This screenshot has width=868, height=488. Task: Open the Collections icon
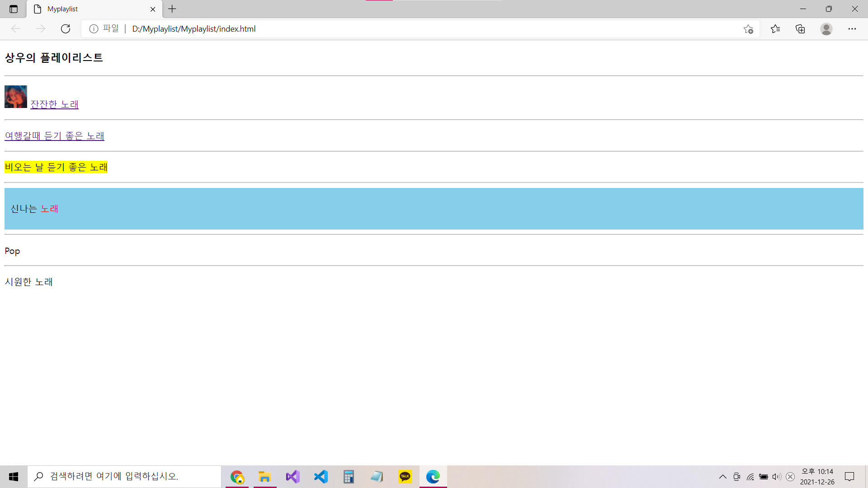click(x=800, y=29)
